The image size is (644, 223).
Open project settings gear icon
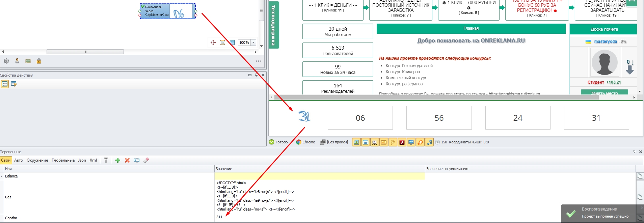pos(6,61)
